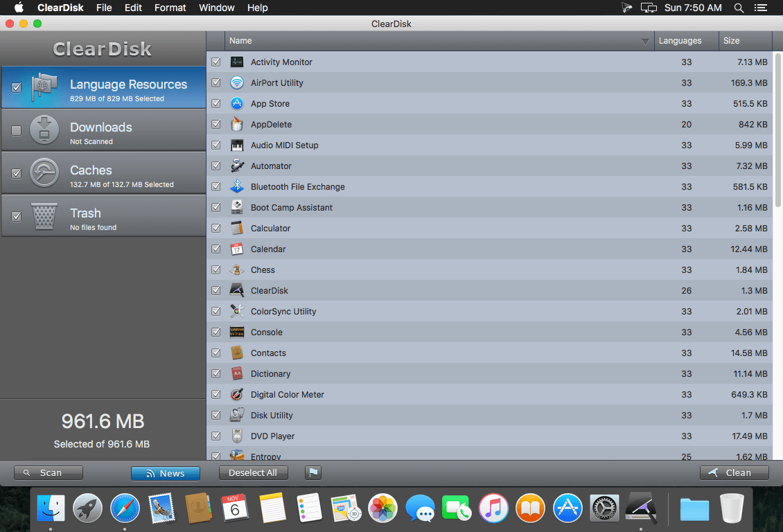Sort by the Size column header
Screen dimensions: 783x532
click(x=746, y=41)
